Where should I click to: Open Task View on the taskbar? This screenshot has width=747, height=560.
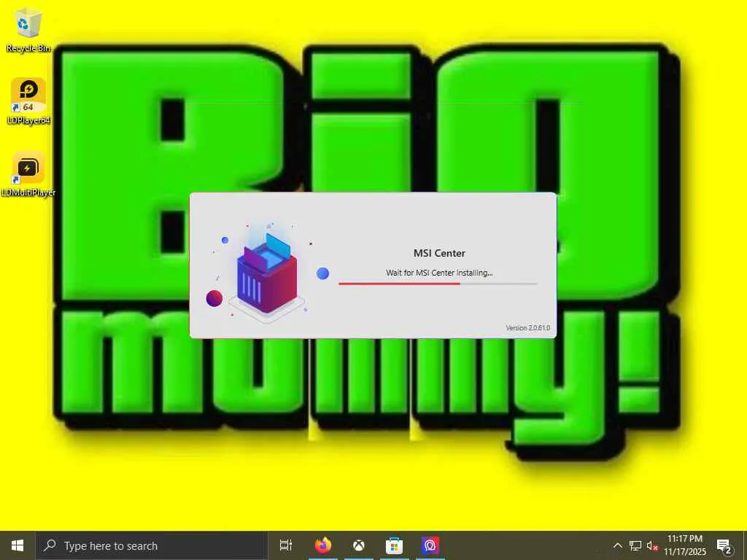coord(286,545)
